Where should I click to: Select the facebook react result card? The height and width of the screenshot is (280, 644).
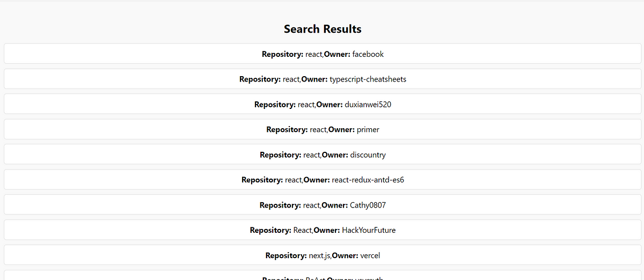[323, 54]
